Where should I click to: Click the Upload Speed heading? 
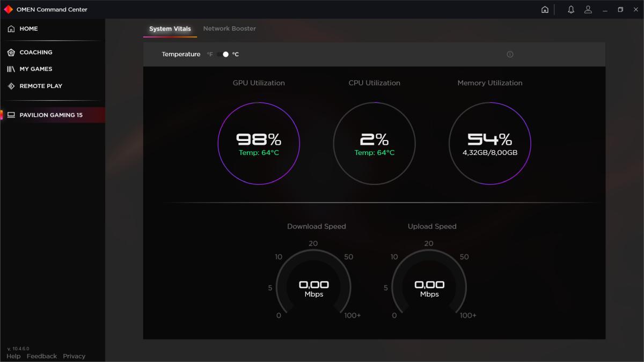point(432,226)
